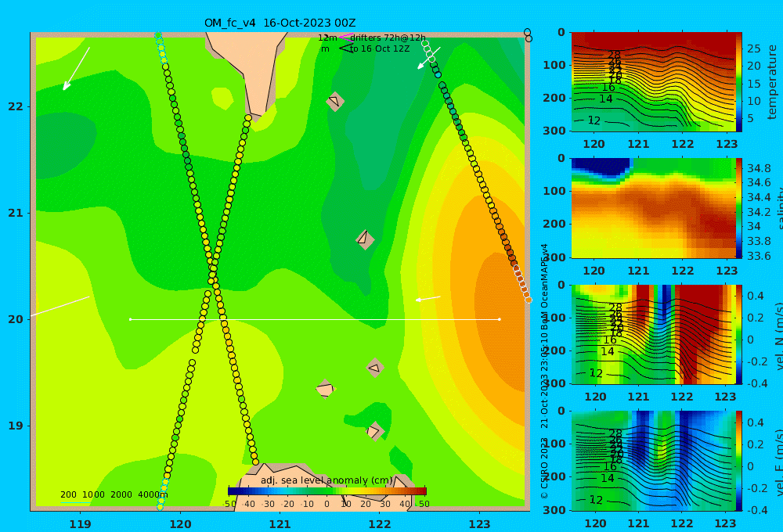Select the island marker near 121.9E 18.9N

(x=374, y=431)
